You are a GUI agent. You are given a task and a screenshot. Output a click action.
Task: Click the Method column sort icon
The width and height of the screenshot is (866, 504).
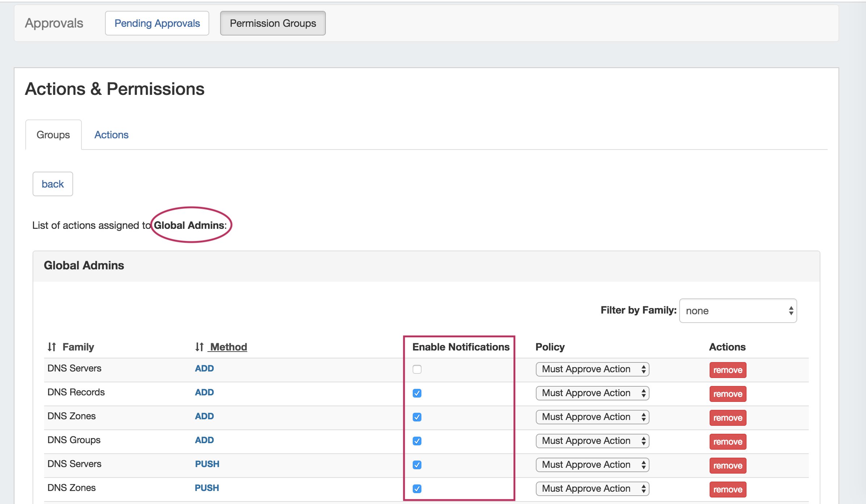click(199, 347)
